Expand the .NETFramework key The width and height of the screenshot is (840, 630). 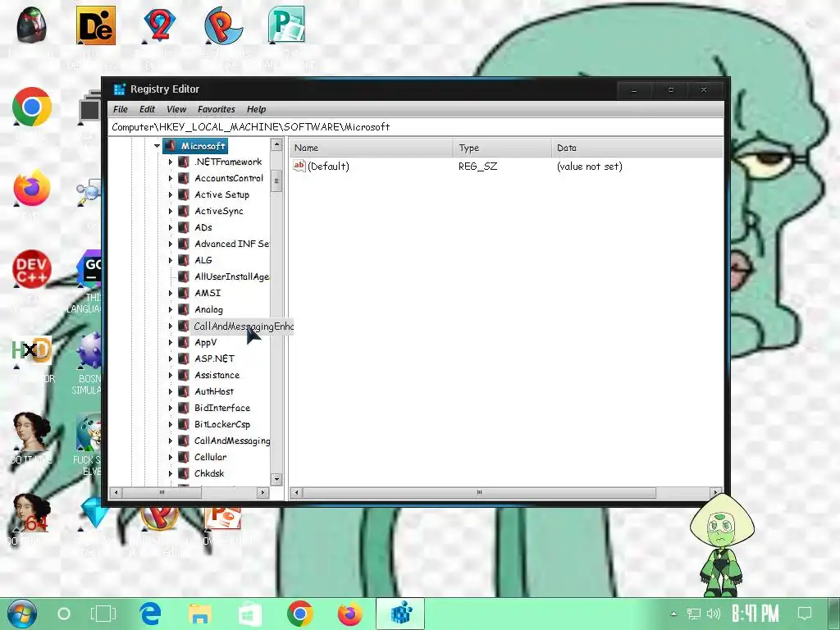171,162
